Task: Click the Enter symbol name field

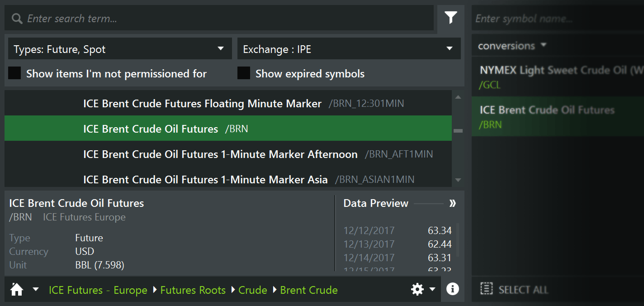Action: tap(558, 19)
